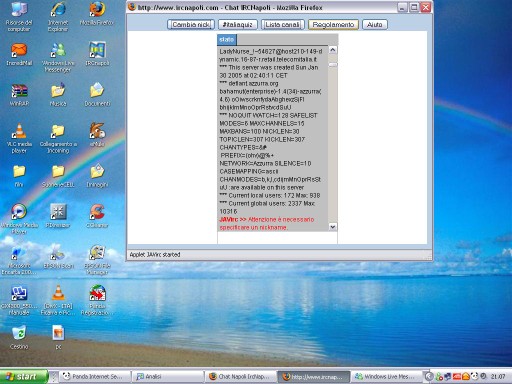Launch Windows Live Messenger desktop icon
512x384 pixels.
58,57
